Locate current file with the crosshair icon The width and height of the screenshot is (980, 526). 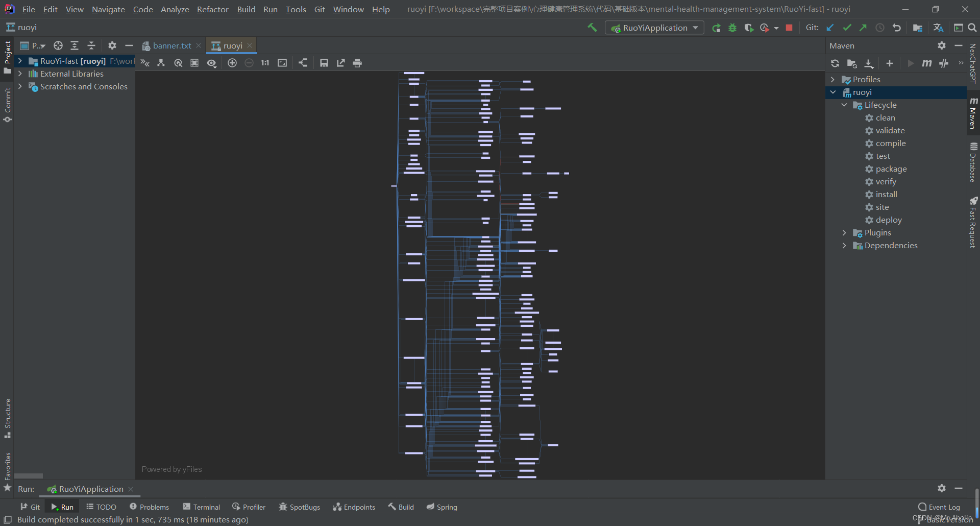58,45
